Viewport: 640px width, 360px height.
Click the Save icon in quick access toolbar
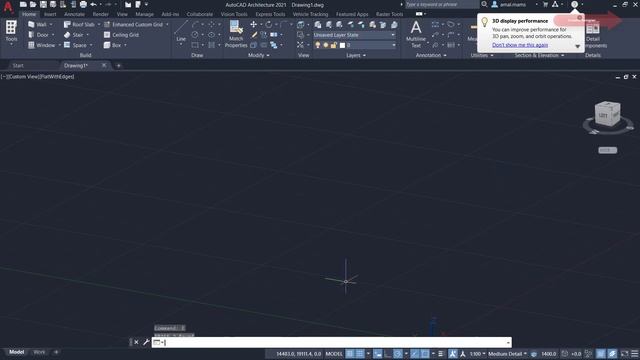tap(43, 4)
